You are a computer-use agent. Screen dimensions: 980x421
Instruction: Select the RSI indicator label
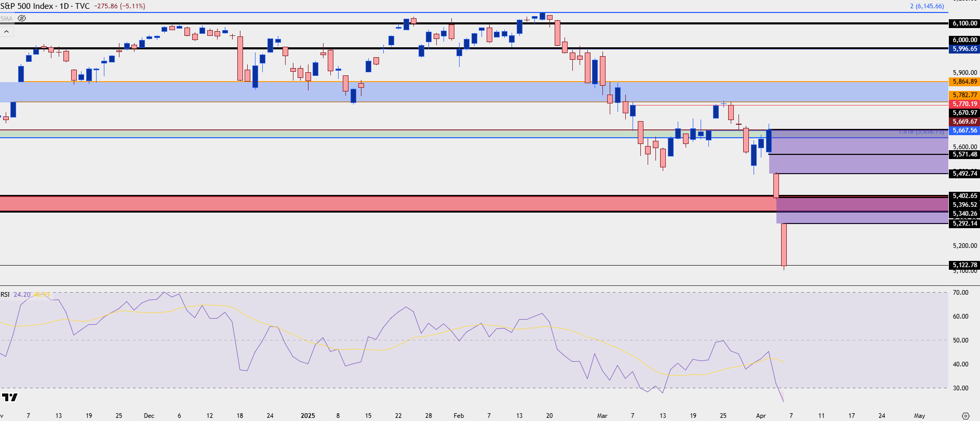tap(5, 295)
